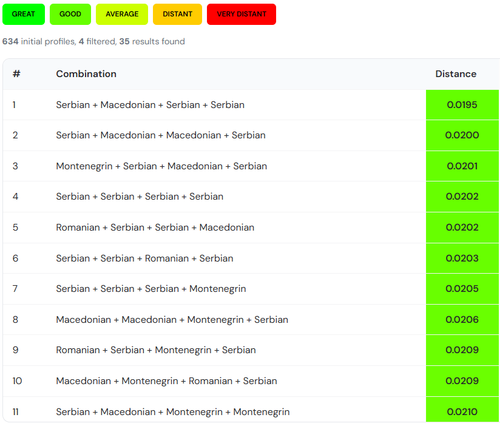
Task: Click the Combination column header
Action: 86,74
